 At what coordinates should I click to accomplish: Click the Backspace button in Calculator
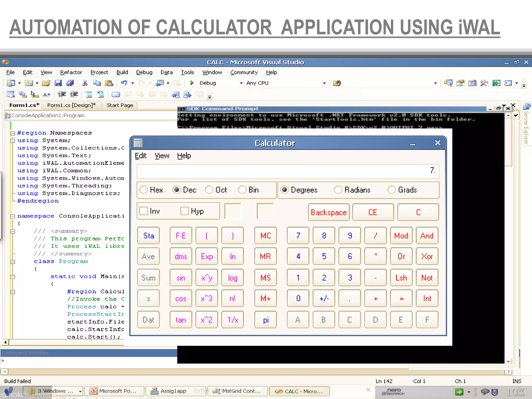329,212
